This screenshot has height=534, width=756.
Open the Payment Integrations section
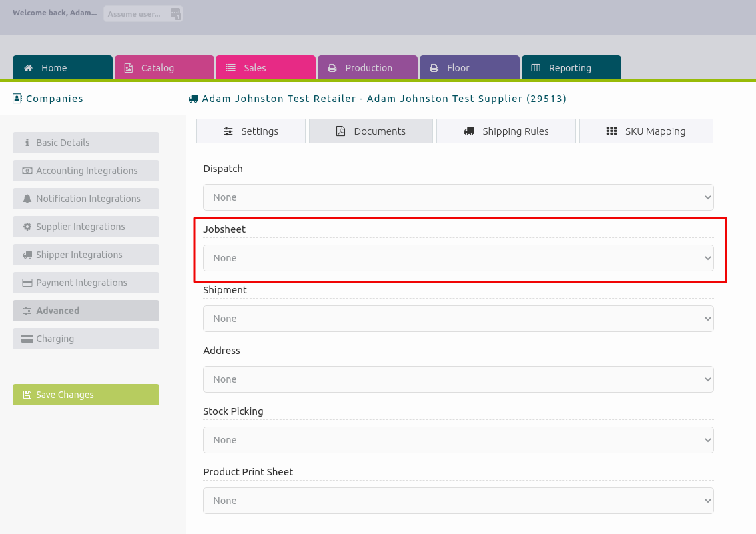[x=86, y=283]
